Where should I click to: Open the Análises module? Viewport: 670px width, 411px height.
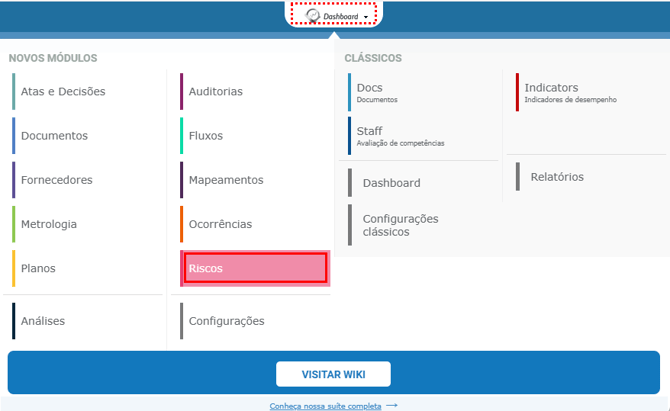pos(43,321)
